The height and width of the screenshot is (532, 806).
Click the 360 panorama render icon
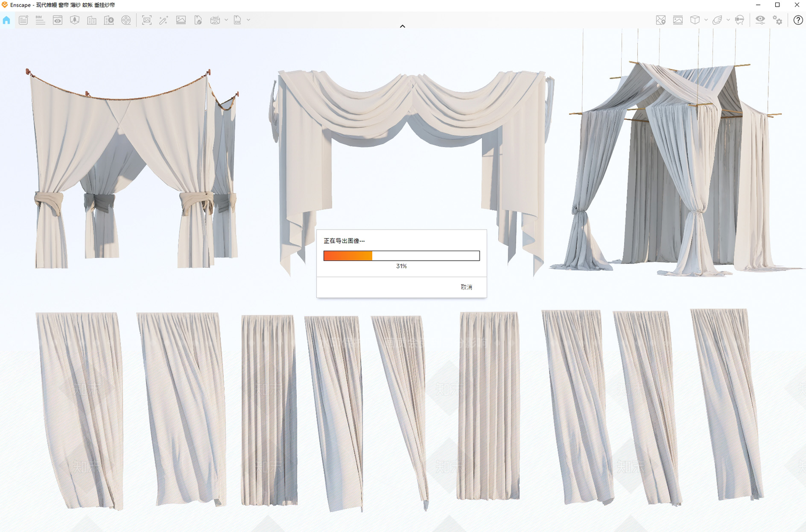215,20
